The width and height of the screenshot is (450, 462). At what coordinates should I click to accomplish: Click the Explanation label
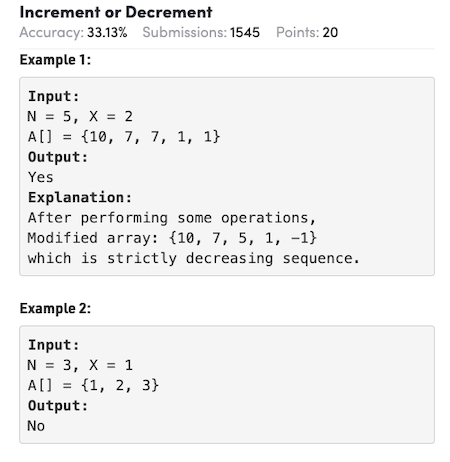point(80,198)
